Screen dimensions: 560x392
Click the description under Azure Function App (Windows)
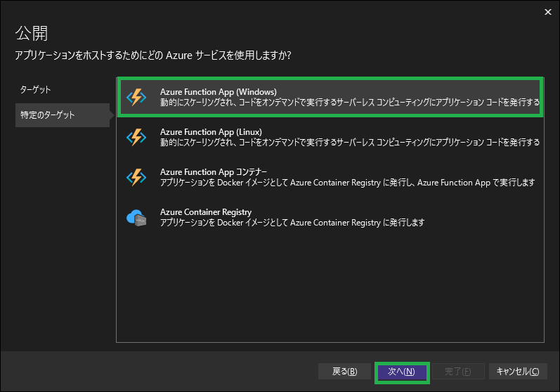(x=349, y=103)
